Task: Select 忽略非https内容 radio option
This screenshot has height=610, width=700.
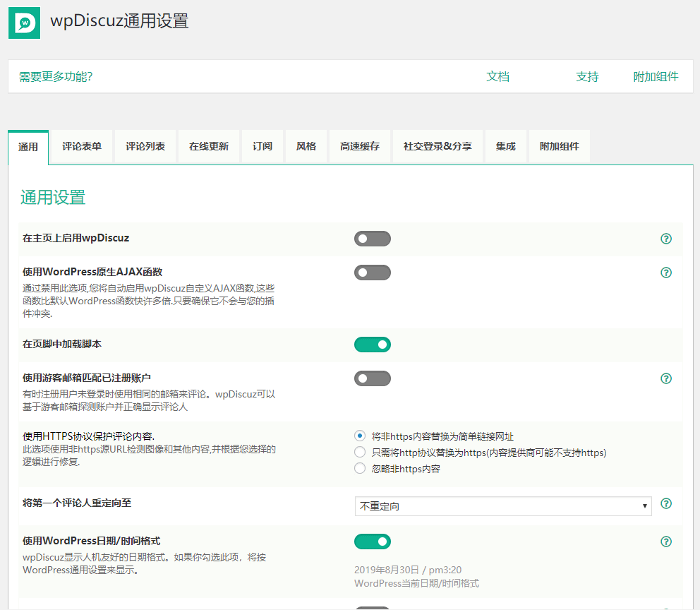Action: [x=360, y=468]
